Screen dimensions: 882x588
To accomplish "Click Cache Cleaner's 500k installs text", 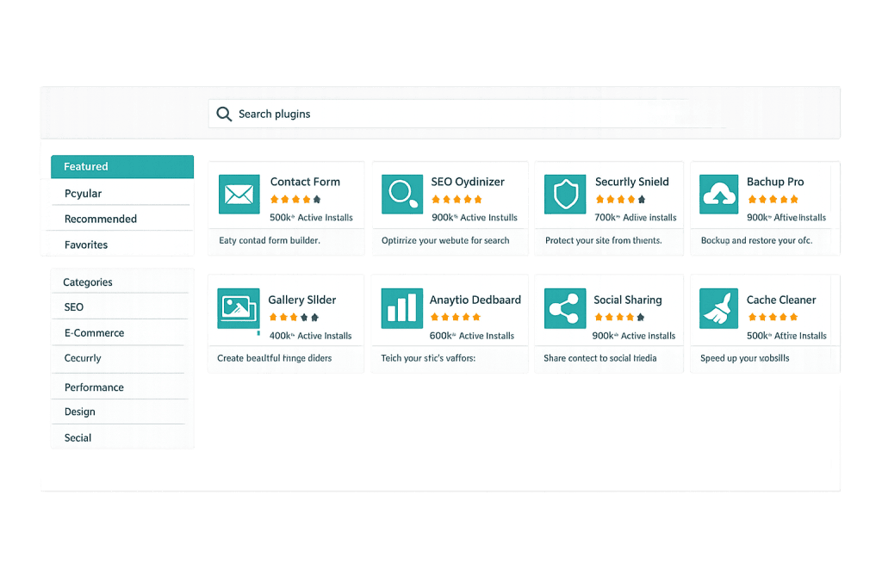I will [786, 336].
